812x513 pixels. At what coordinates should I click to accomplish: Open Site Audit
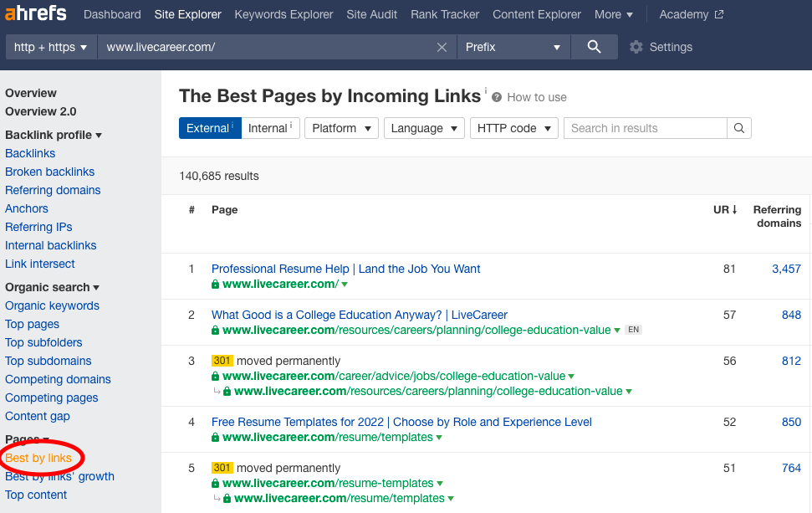point(372,14)
